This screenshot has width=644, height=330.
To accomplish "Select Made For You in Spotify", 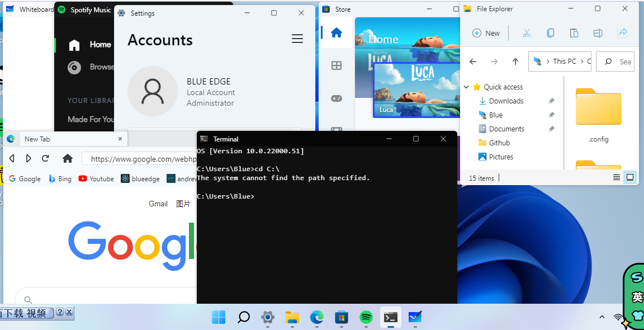I will pos(91,119).
